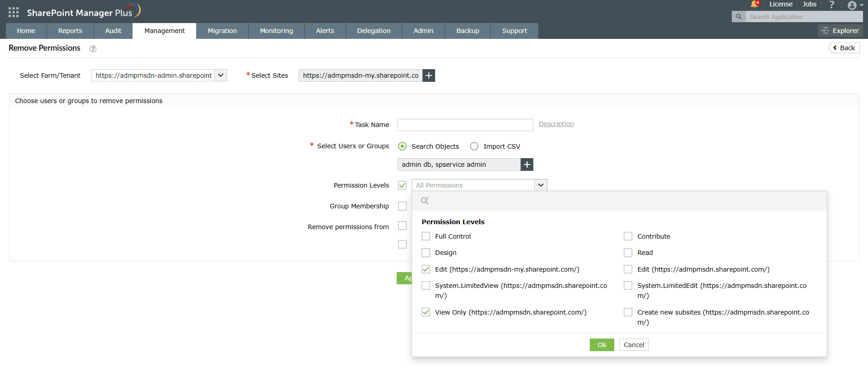Image resolution: width=868 pixels, height=381 pixels.
Task: Click the plus icon beside Select Sites
Action: [429, 75]
